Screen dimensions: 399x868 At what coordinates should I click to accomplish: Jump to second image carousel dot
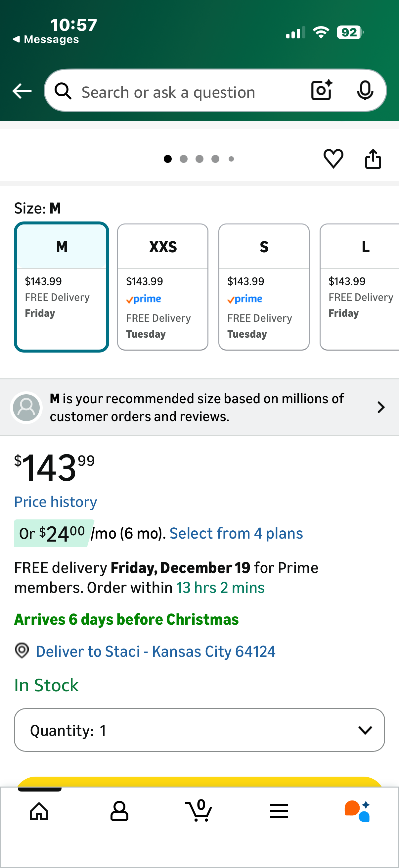click(184, 159)
